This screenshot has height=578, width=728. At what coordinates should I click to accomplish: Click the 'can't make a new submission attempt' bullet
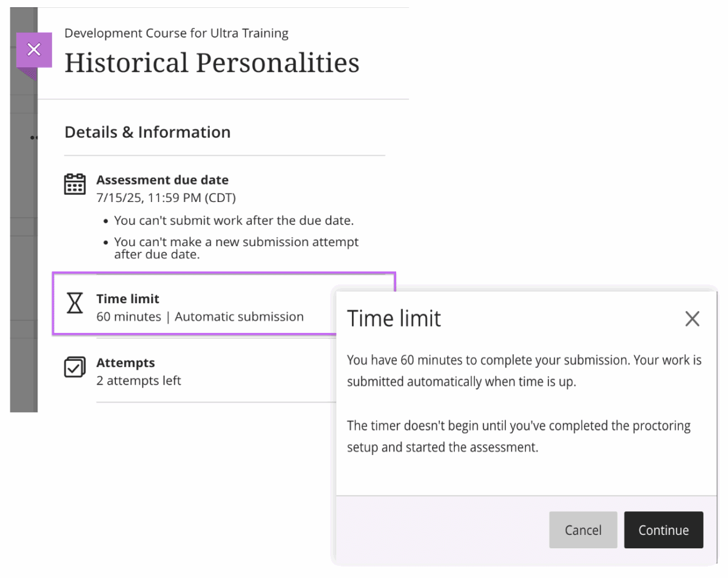pos(236,247)
